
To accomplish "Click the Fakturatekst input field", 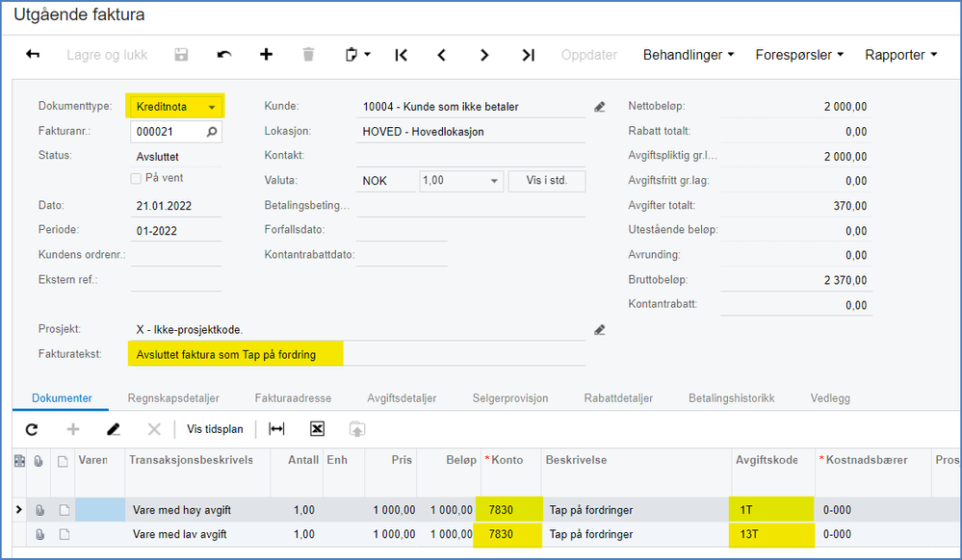I will (x=356, y=354).
